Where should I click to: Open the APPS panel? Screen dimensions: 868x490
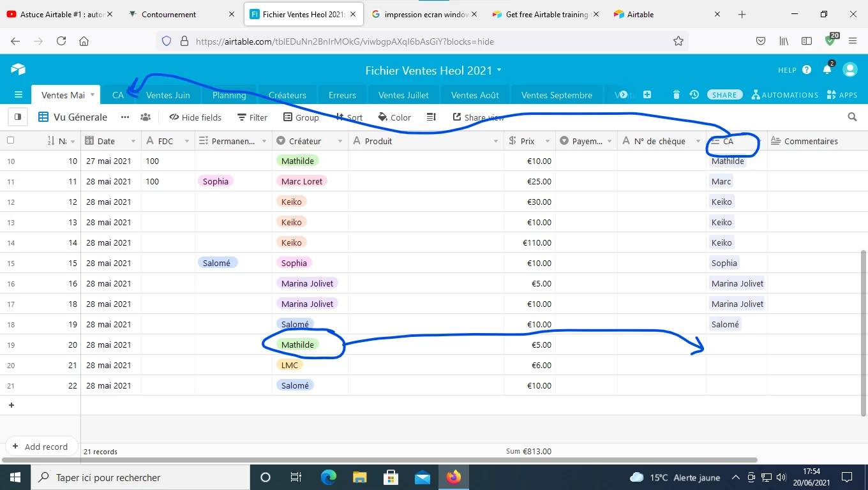pos(842,95)
